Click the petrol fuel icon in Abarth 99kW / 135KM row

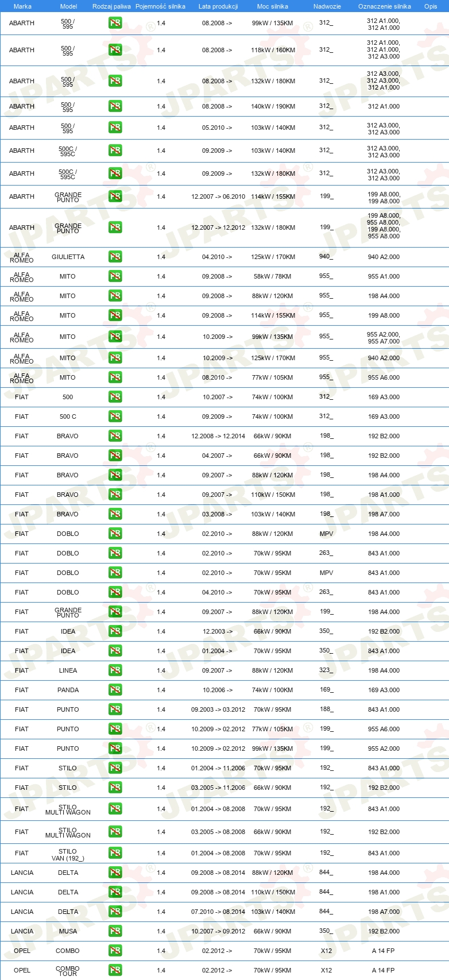[x=115, y=24]
